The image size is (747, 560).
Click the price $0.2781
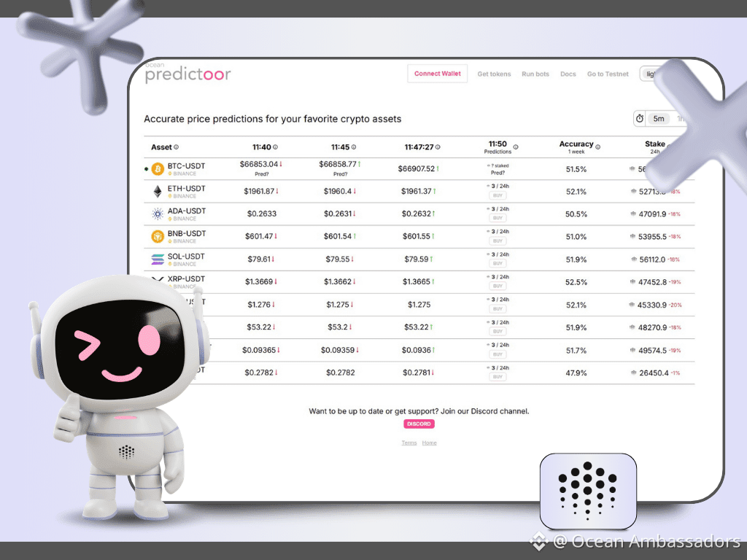(x=417, y=373)
